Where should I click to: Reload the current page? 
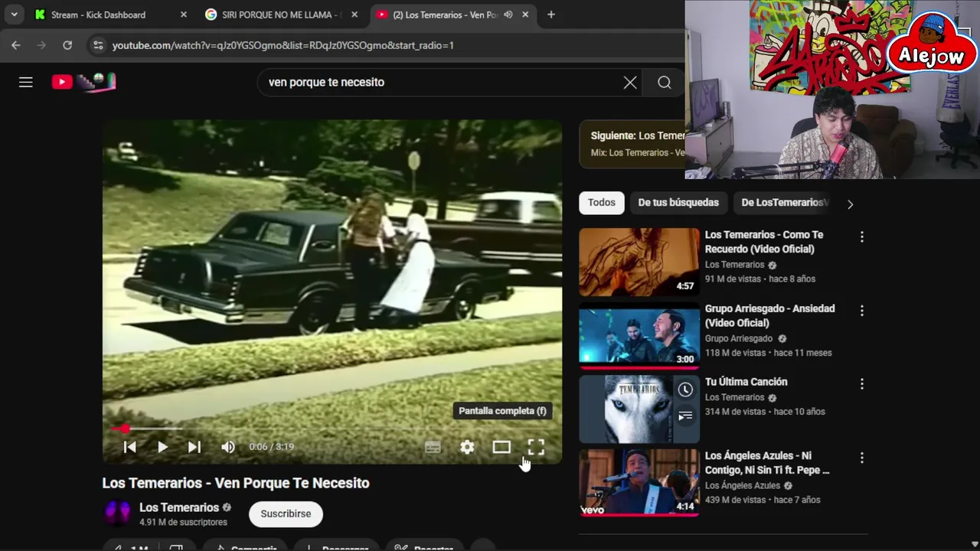67,45
